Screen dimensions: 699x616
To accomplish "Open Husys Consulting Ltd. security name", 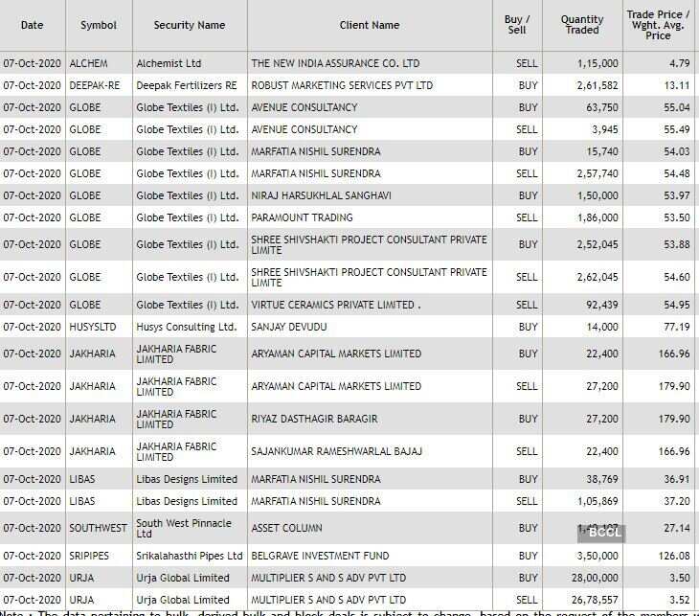I will coord(186,327).
